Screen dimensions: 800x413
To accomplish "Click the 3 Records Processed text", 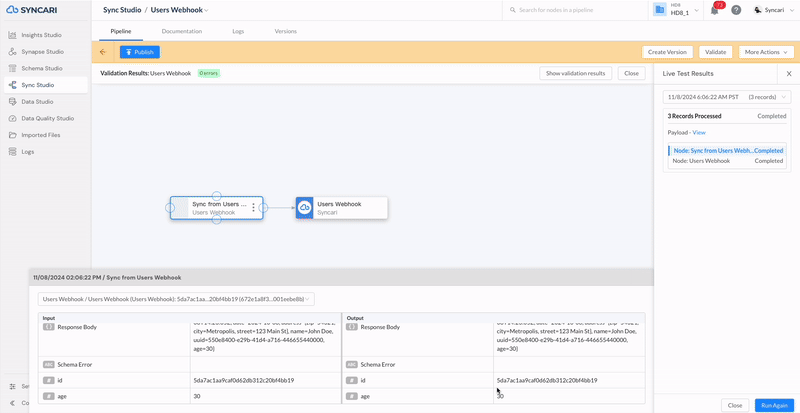I will click(694, 116).
